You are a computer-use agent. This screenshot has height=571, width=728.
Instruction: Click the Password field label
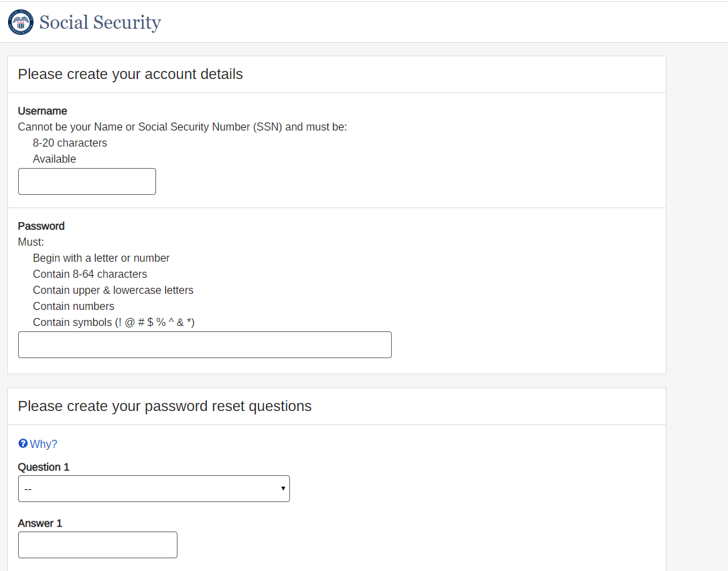coord(41,226)
